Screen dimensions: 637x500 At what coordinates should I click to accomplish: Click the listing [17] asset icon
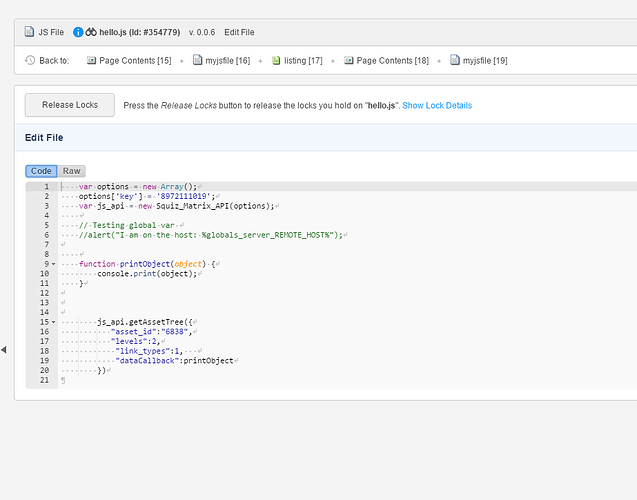pos(275,61)
